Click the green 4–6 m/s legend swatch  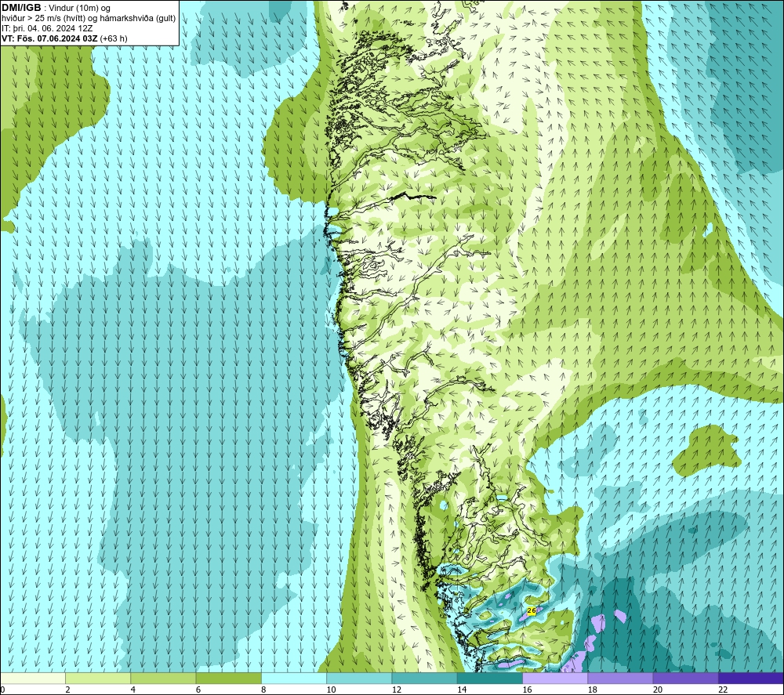164,678
